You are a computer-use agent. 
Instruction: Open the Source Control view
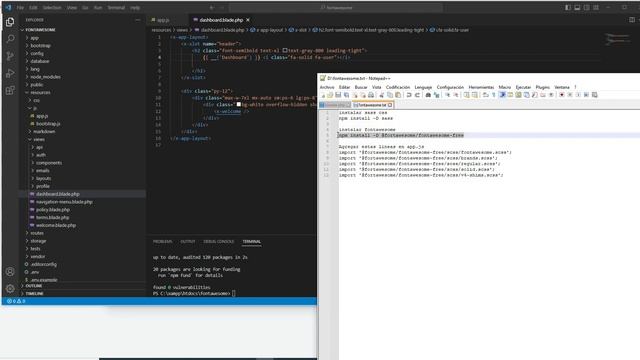[x=10, y=56]
